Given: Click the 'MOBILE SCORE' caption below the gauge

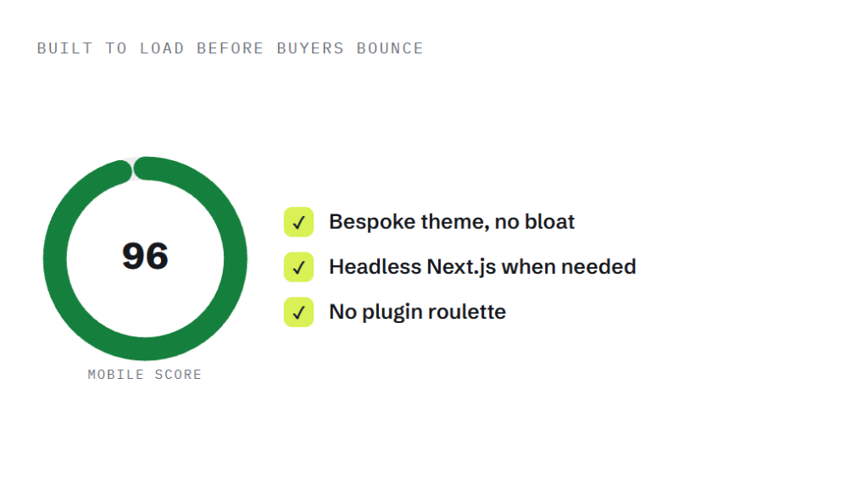Looking at the screenshot, I should point(144,375).
